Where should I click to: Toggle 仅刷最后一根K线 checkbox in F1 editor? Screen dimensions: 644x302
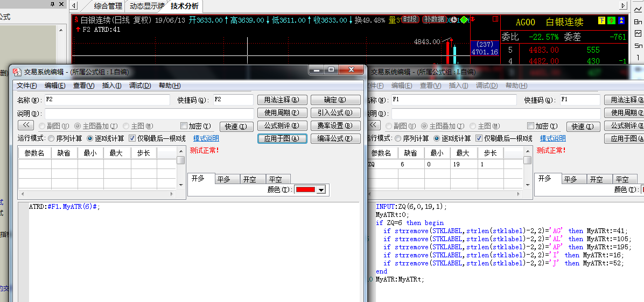click(479, 138)
